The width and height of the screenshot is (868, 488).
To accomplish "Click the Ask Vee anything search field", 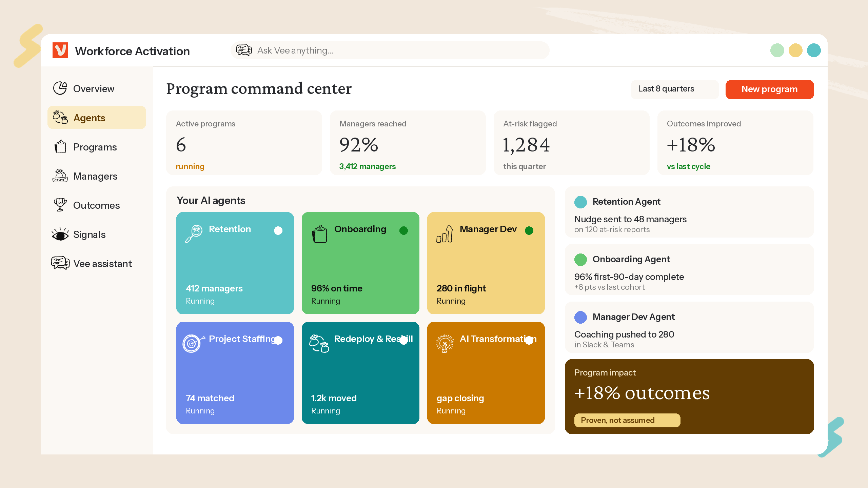I will 390,50.
